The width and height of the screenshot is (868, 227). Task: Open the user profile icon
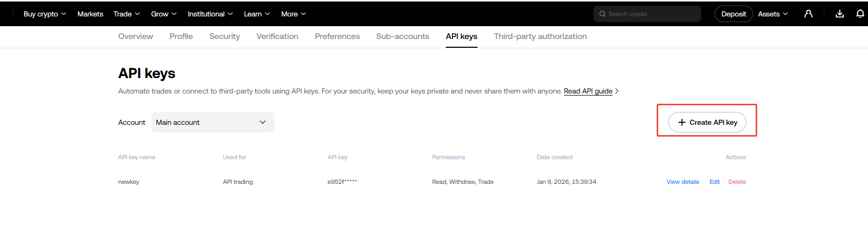[808, 14]
